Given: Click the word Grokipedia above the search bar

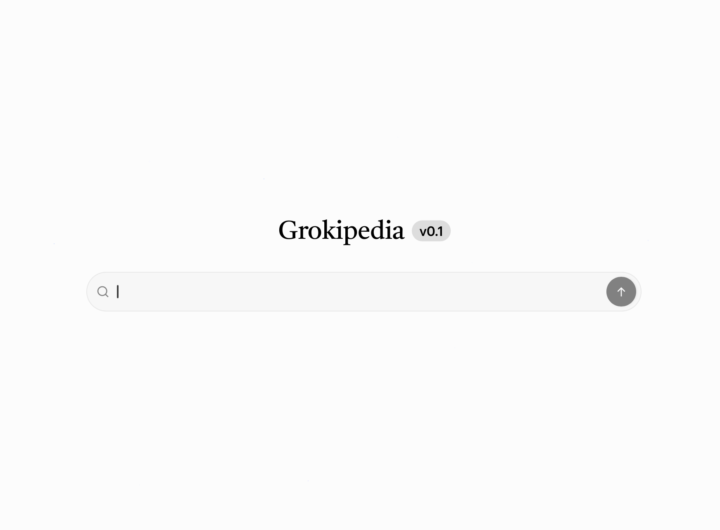Looking at the screenshot, I should click(x=341, y=231).
